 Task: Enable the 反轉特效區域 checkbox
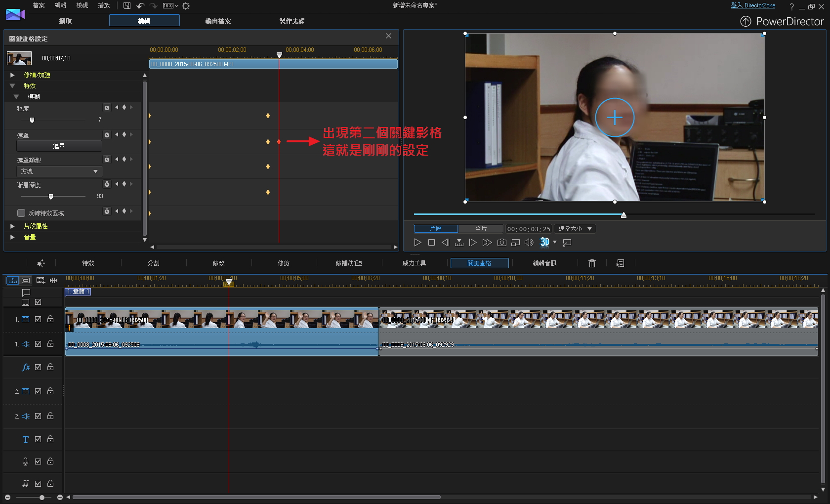(21, 213)
